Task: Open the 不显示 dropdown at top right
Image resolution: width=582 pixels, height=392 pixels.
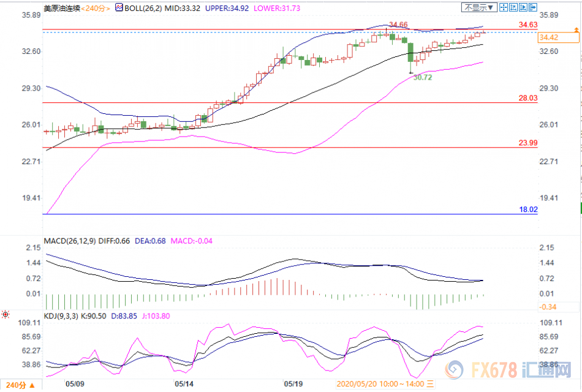Action: click(478, 8)
